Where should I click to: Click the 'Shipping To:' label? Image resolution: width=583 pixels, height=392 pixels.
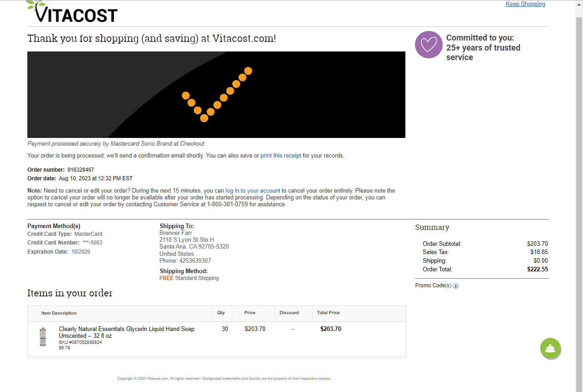pyautogui.click(x=177, y=226)
